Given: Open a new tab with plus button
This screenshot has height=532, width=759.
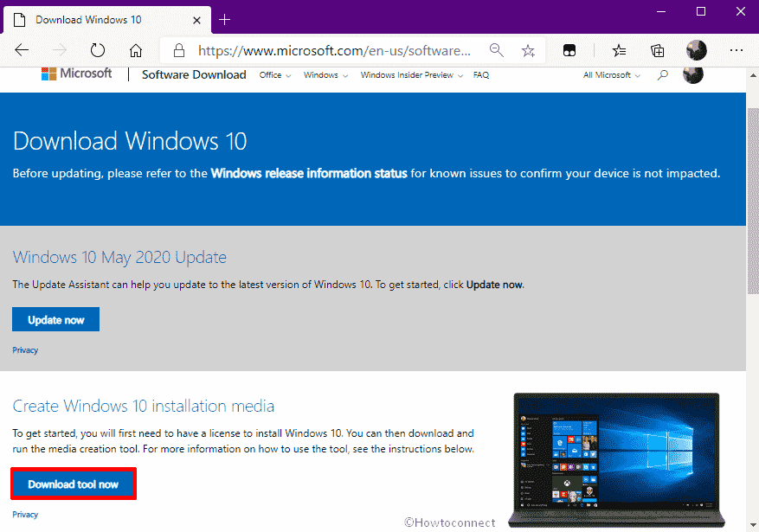Looking at the screenshot, I should 225,20.
